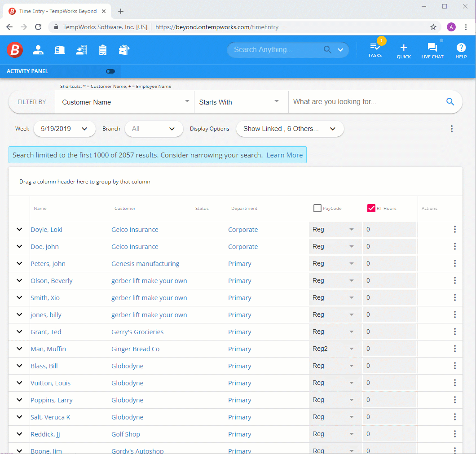Open the Quick plus menu
The width and height of the screenshot is (476, 454).
(403, 51)
